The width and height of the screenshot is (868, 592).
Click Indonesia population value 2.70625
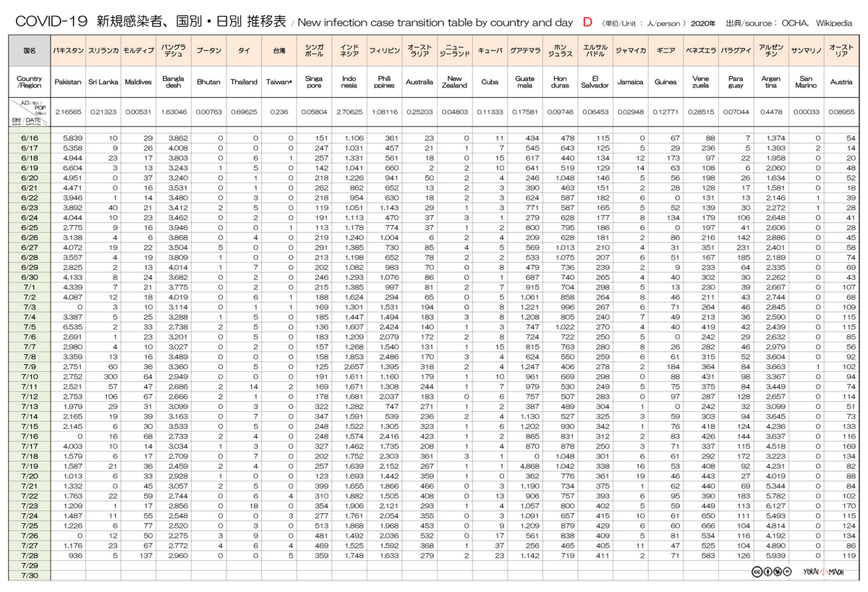click(349, 112)
